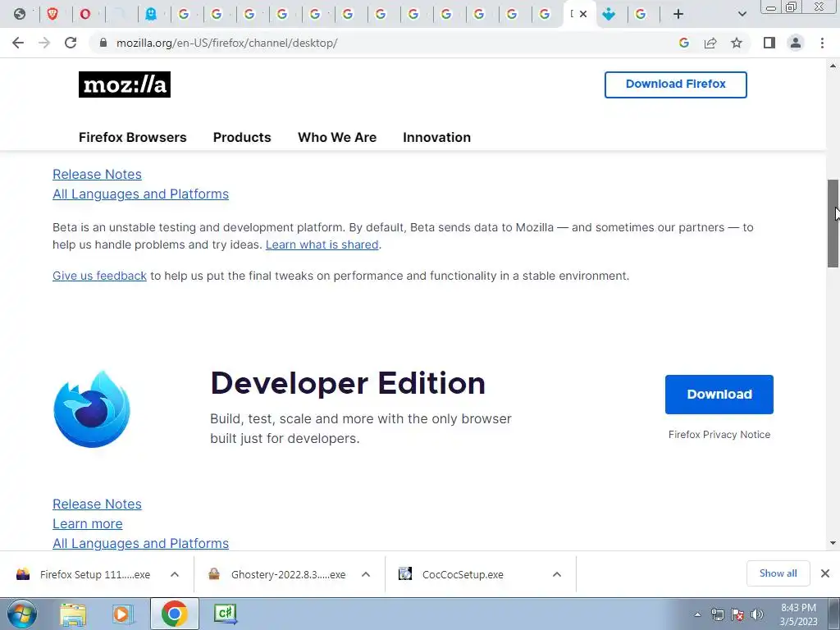Open Release Notes under Developer Edition

(x=97, y=504)
